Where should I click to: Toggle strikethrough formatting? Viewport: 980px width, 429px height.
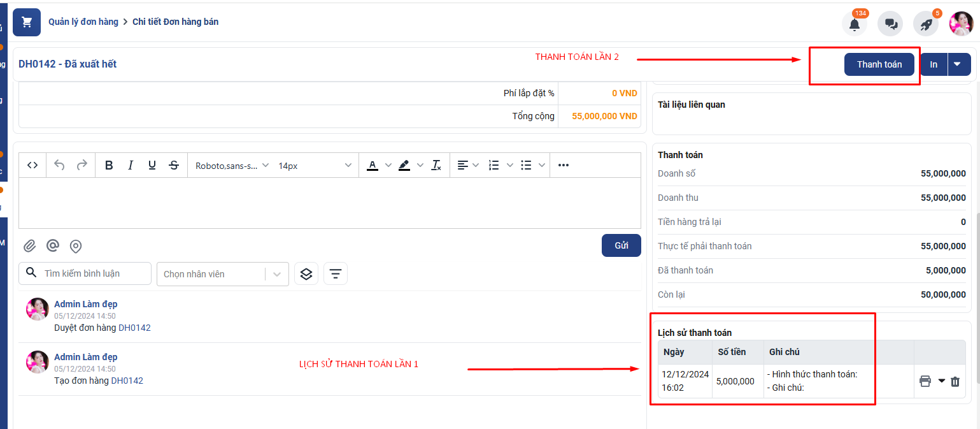click(174, 165)
